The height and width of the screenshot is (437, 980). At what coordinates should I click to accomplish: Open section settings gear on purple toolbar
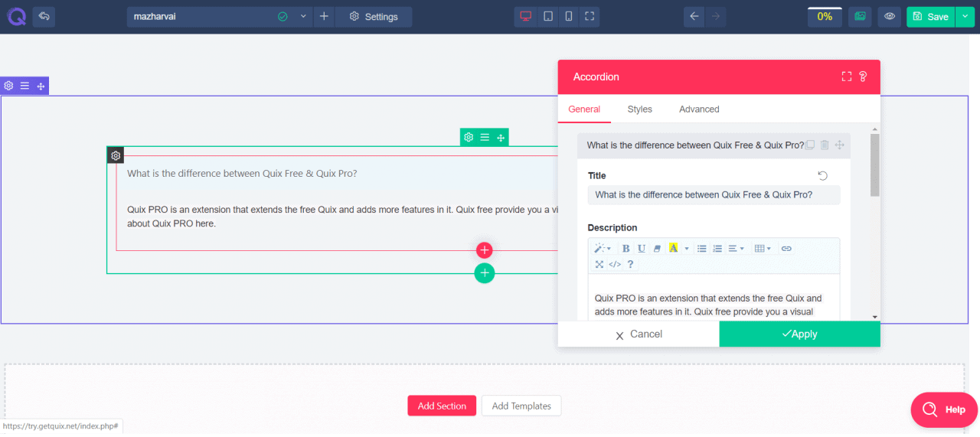pos(8,86)
